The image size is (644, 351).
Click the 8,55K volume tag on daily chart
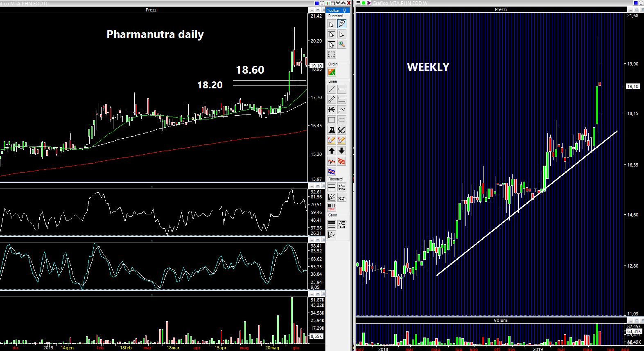[x=316, y=336]
